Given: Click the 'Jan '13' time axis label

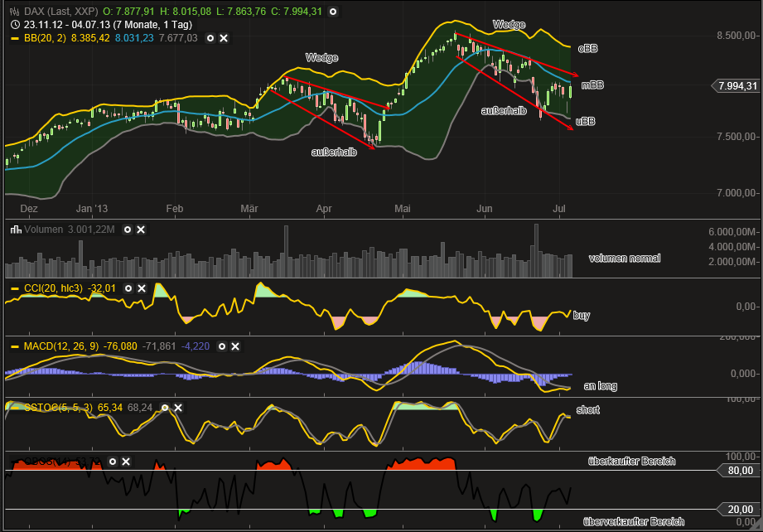Looking at the screenshot, I should click(x=92, y=209).
